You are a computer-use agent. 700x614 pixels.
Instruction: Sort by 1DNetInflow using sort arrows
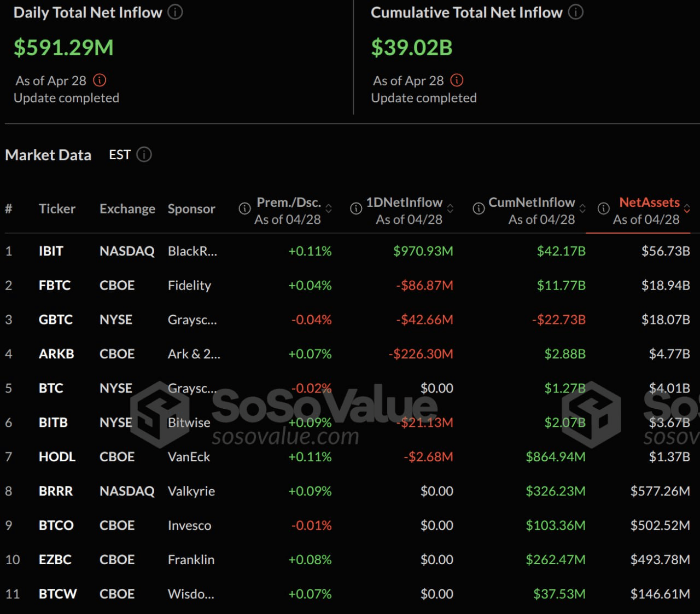pyautogui.click(x=450, y=208)
